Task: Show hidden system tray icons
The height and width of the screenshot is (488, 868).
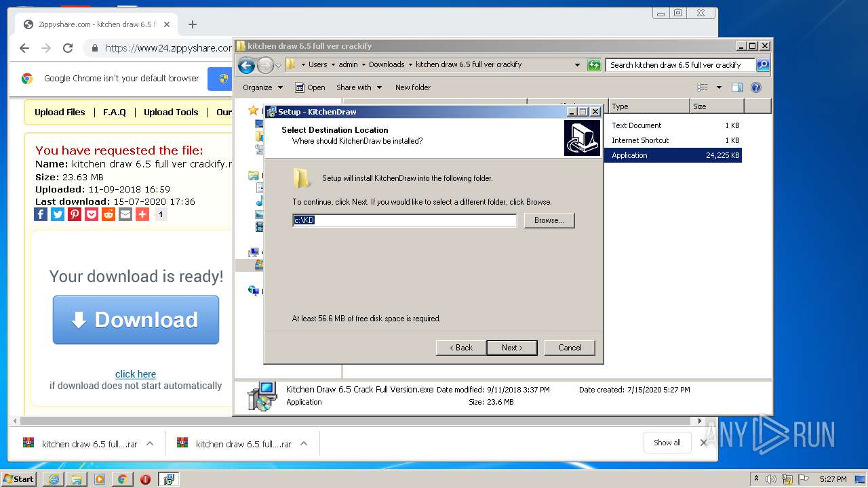Action: [756, 479]
